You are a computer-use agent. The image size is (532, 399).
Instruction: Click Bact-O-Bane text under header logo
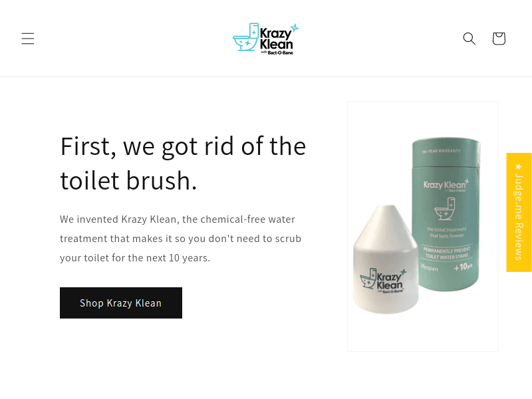click(280, 53)
